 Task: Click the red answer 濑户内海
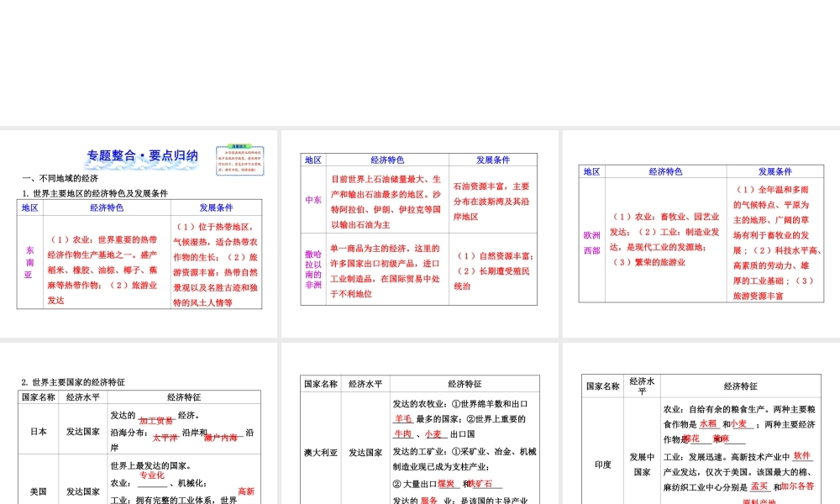pyautogui.click(x=221, y=438)
